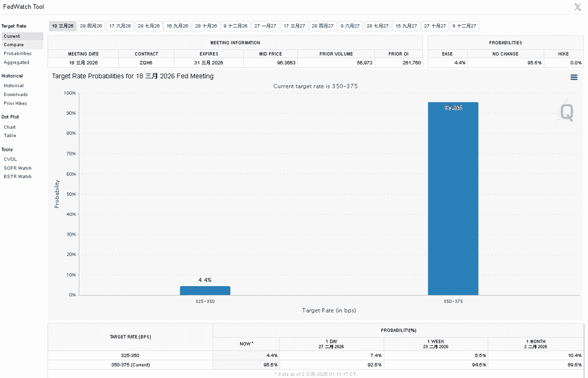
Task: Open Dot Plot Chart link
Action: (x=10, y=128)
